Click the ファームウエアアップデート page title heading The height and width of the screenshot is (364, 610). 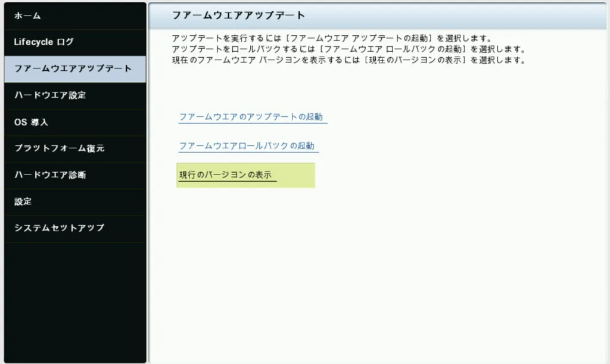(238, 15)
